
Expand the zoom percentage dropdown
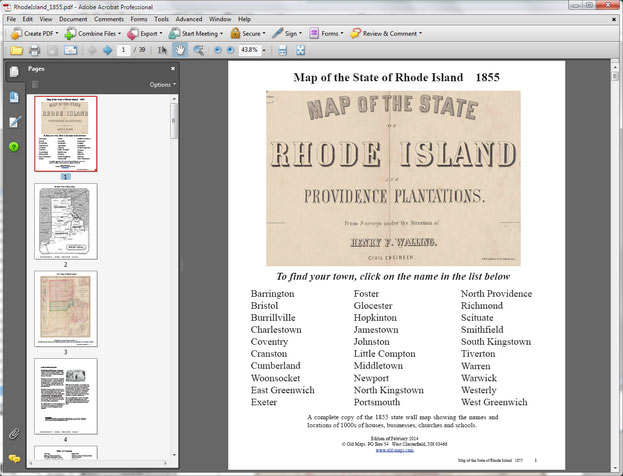[264, 50]
